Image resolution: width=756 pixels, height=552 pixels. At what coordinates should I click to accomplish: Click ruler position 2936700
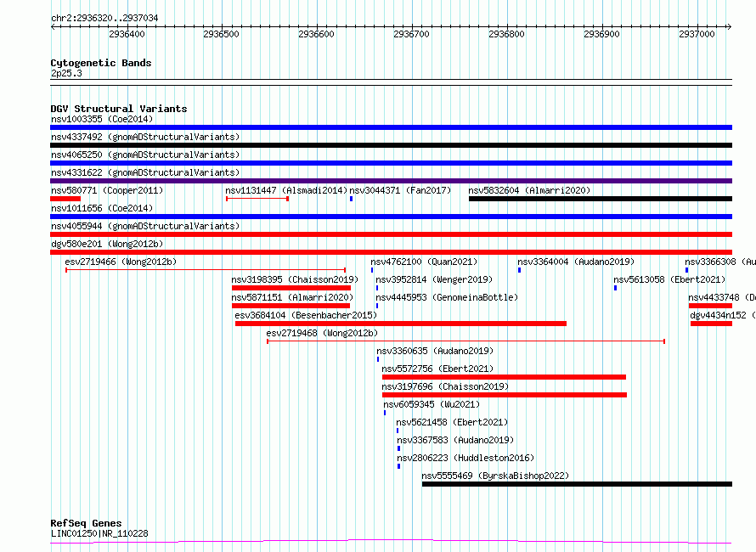(x=411, y=34)
